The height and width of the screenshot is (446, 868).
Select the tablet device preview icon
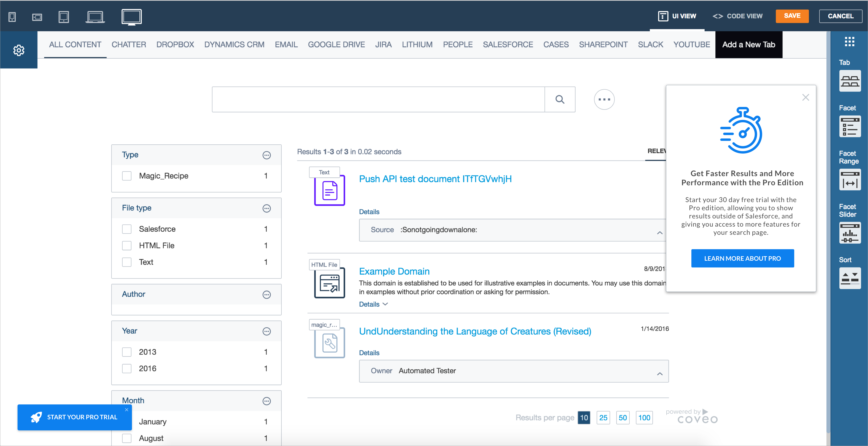pos(64,17)
